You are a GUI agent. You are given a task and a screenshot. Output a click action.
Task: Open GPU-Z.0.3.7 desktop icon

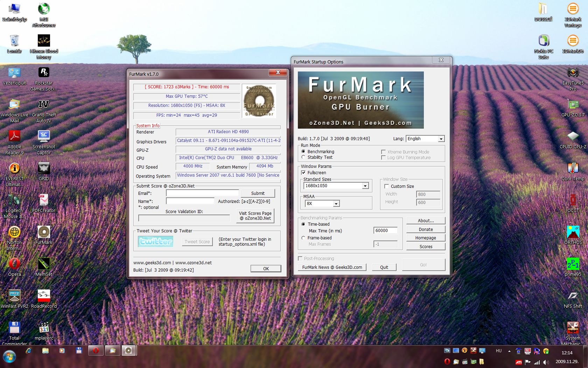coord(573,107)
